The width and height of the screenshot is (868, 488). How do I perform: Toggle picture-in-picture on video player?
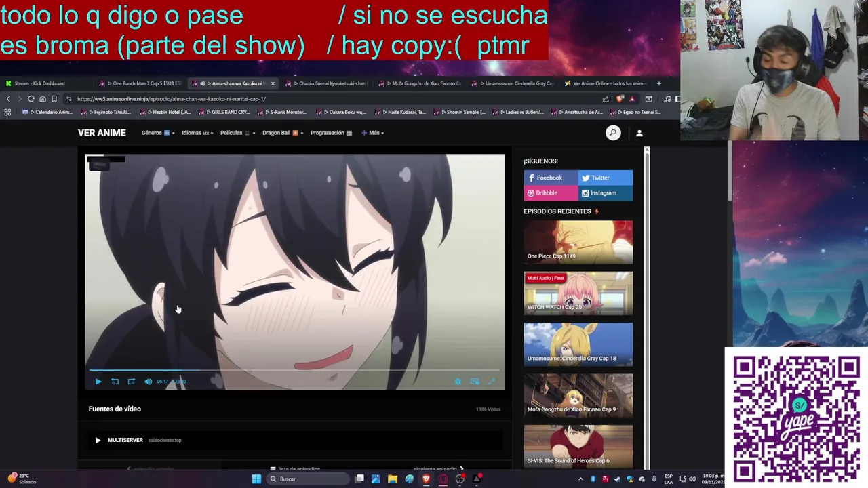(x=475, y=382)
